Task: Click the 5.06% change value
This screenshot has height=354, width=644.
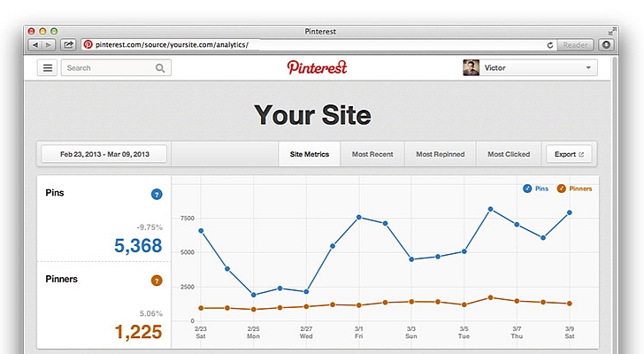Action: [151, 313]
